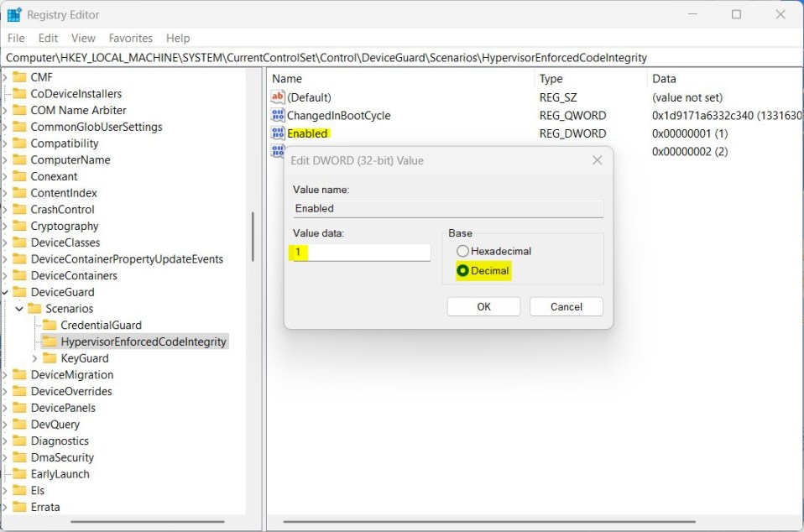Click the Compatibility folder icon

[x=19, y=143]
